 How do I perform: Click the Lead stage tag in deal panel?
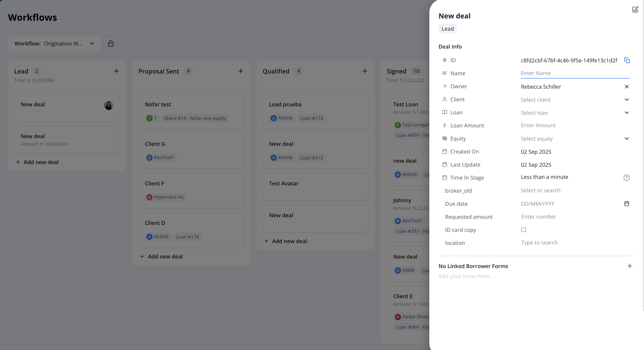pyautogui.click(x=448, y=29)
